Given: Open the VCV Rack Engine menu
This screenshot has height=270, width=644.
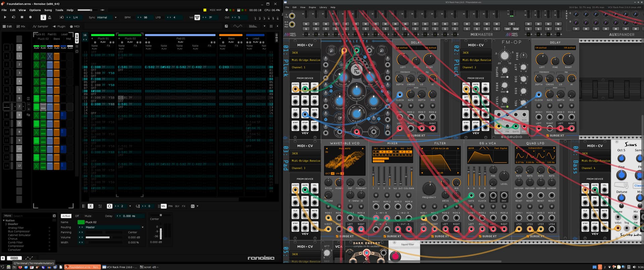Looking at the screenshot, I should [312, 7].
